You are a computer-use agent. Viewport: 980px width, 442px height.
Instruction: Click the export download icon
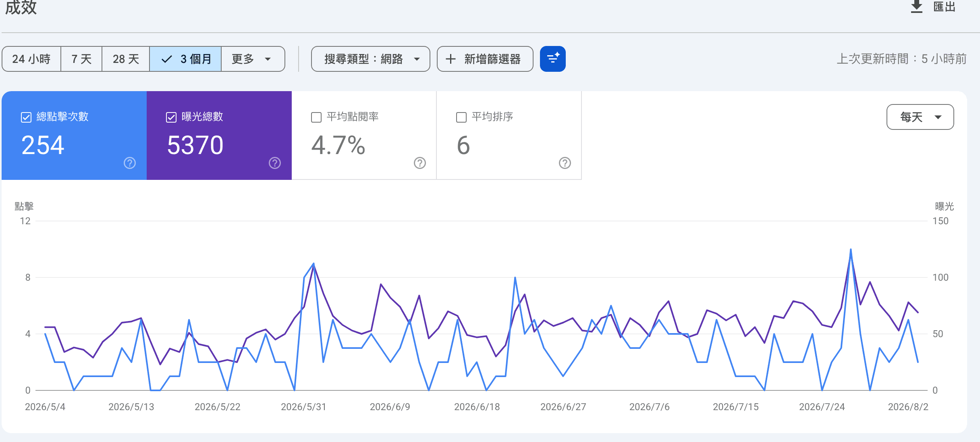coord(916,6)
